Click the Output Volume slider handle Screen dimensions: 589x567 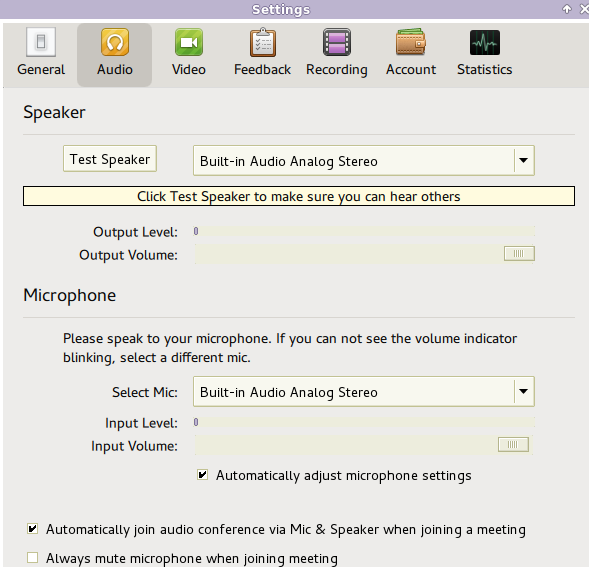click(x=519, y=254)
